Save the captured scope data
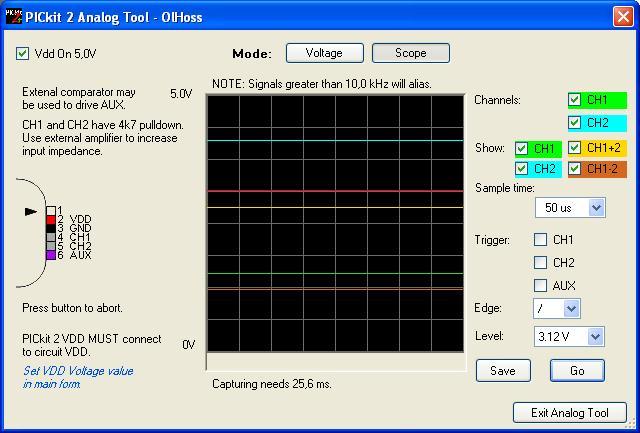 [x=503, y=371]
